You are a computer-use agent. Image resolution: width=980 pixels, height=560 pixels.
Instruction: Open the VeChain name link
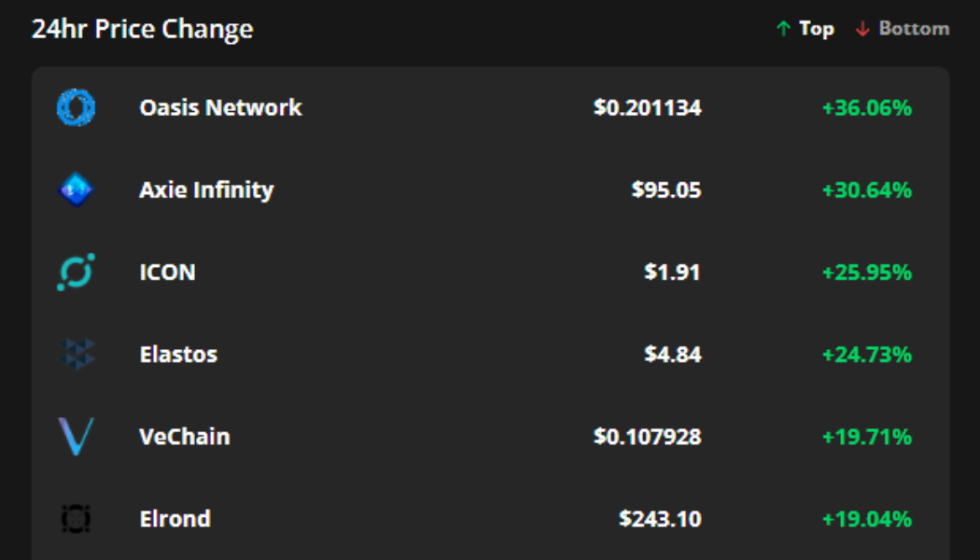(184, 437)
